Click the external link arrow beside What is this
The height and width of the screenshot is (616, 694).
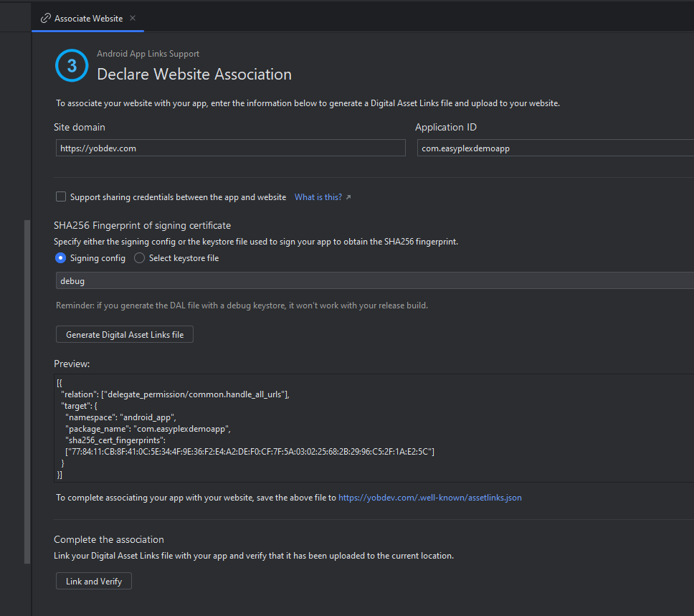coord(348,196)
